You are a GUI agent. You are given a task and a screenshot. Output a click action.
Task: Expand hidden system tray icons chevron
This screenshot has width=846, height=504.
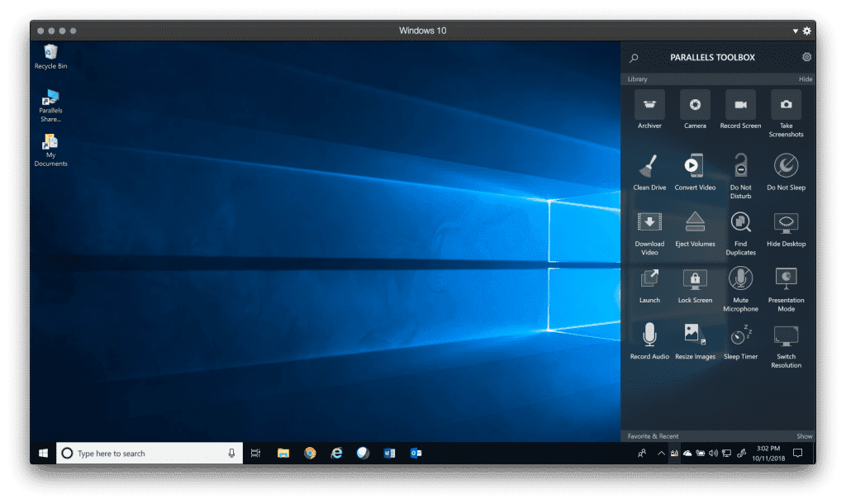pos(661,454)
